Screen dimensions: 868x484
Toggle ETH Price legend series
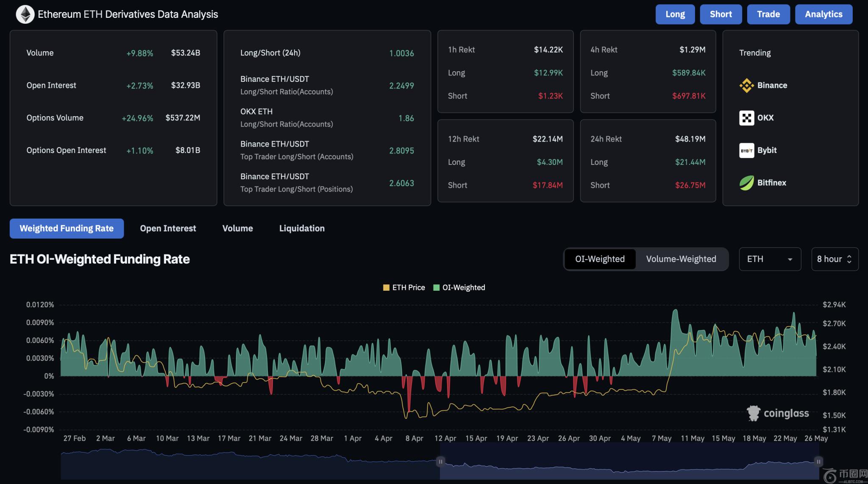coord(404,287)
